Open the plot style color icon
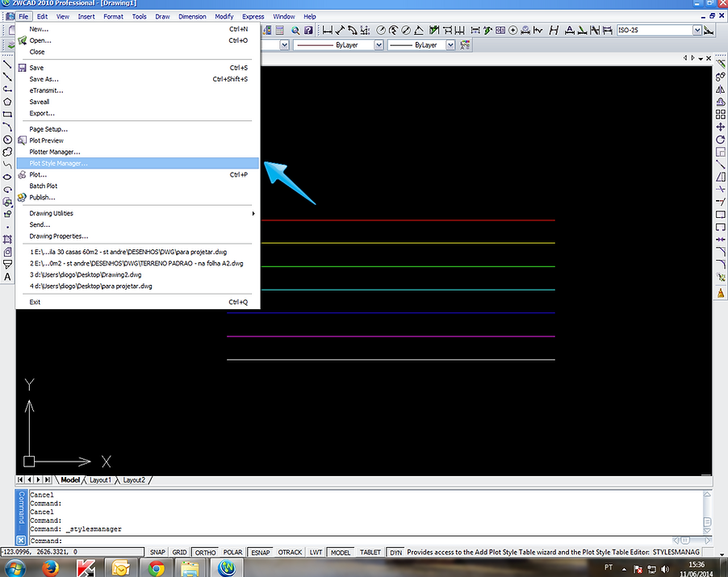This screenshot has width=728, height=577. point(465,45)
